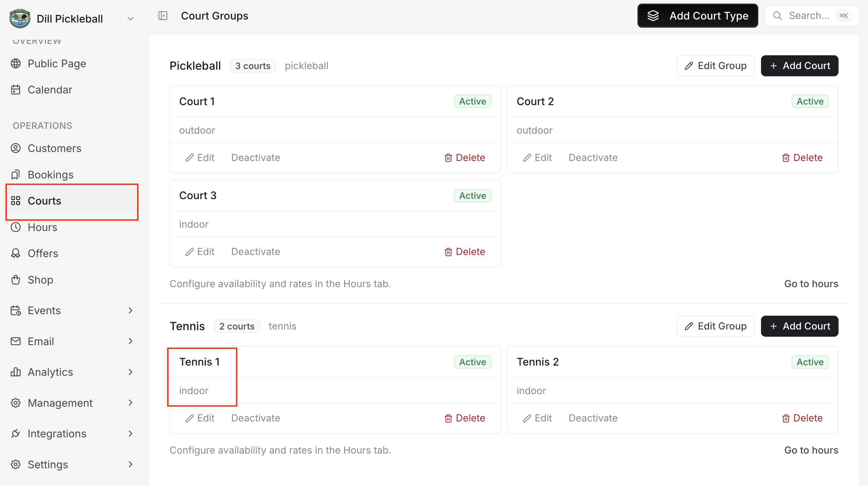Open Public Page from sidebar

tap(57, 63)
